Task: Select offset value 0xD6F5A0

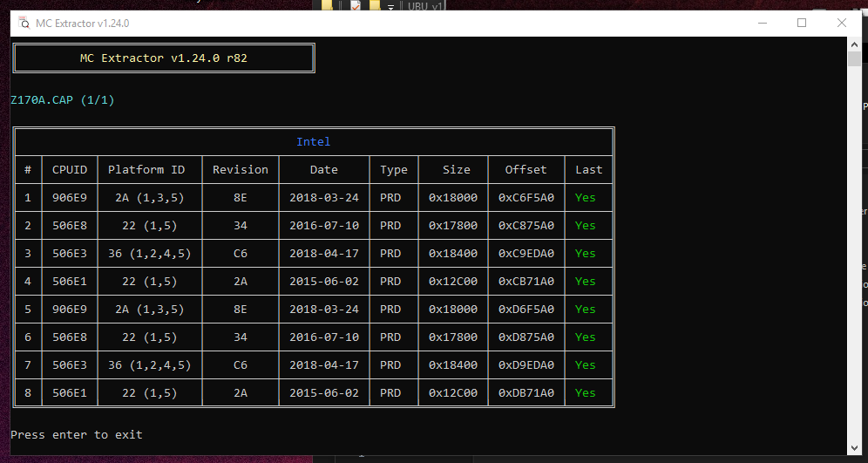Action: pyautogui.click(x=526, y=309)
